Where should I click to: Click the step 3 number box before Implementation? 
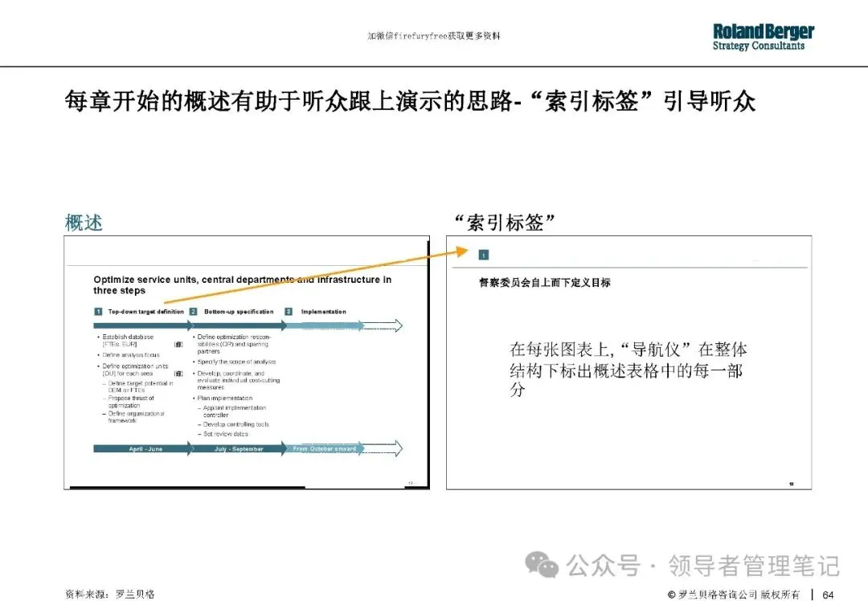(x=289, y=312)
